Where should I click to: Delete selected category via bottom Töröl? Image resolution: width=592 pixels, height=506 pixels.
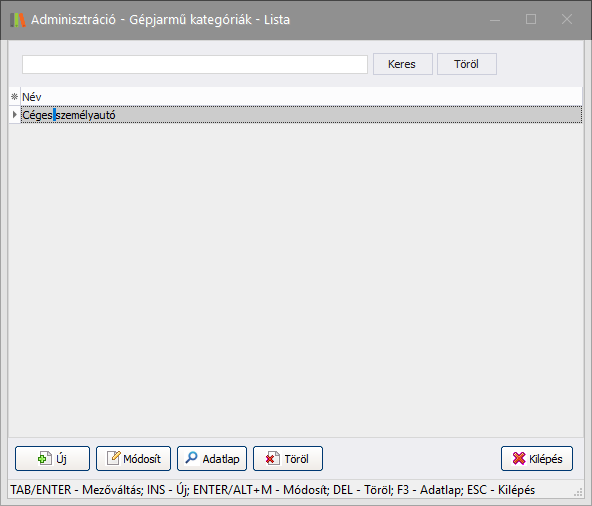tap(288, 458)
